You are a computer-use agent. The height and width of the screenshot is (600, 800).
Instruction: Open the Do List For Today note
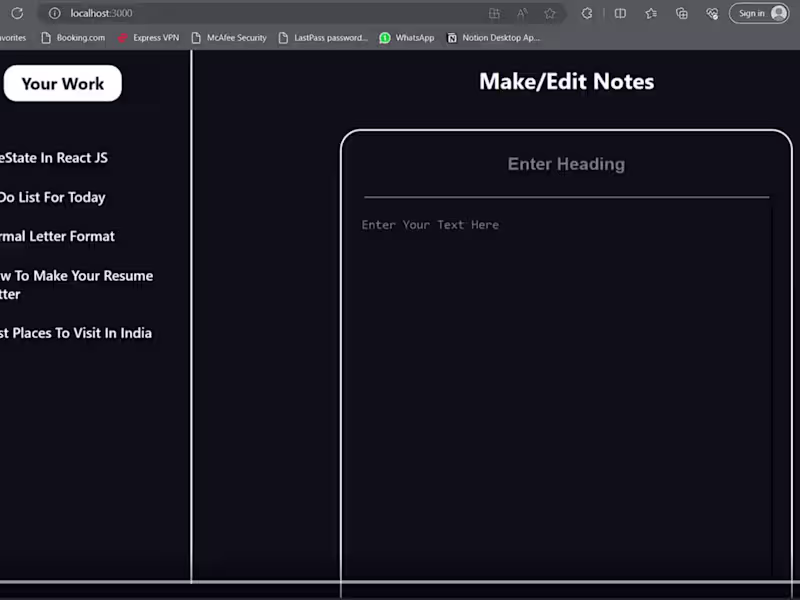click(53, 197)
